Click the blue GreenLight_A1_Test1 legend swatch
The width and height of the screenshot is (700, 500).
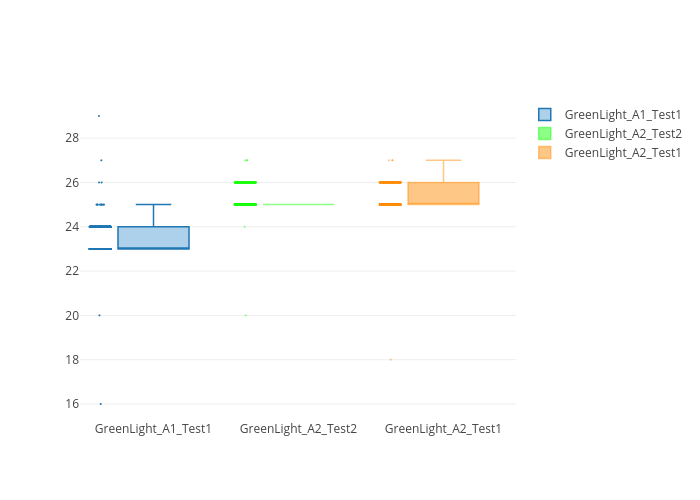pos(545,115)
